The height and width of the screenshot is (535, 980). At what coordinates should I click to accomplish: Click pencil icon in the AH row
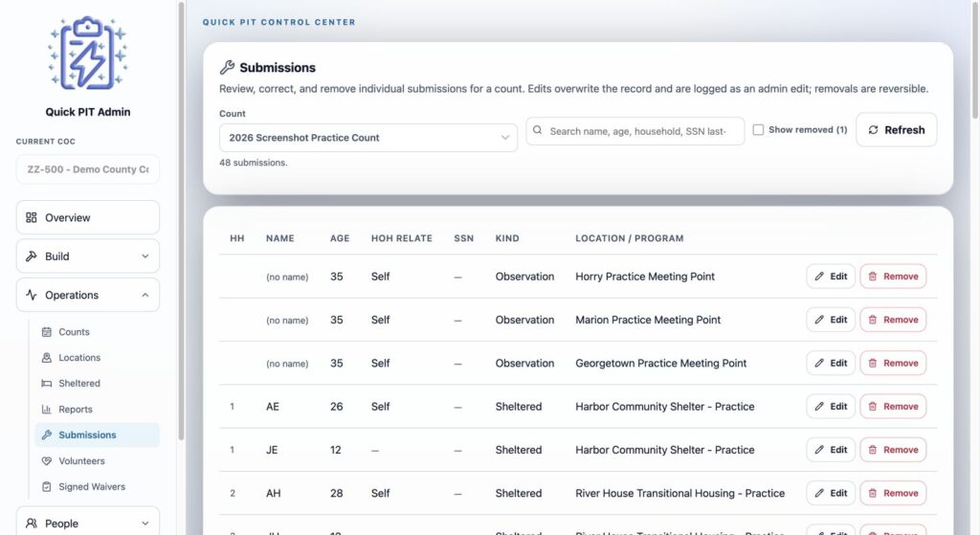819,493
